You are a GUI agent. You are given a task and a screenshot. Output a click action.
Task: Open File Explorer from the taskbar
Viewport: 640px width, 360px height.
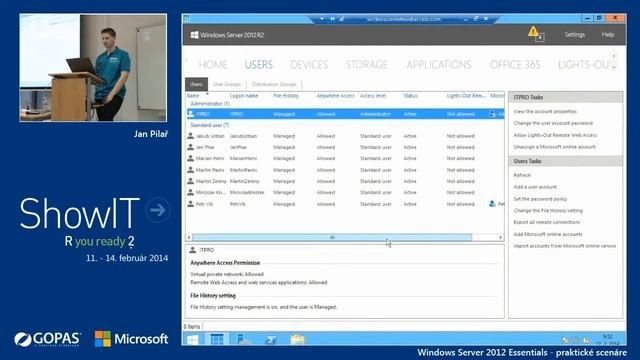(x=297, y=339)
